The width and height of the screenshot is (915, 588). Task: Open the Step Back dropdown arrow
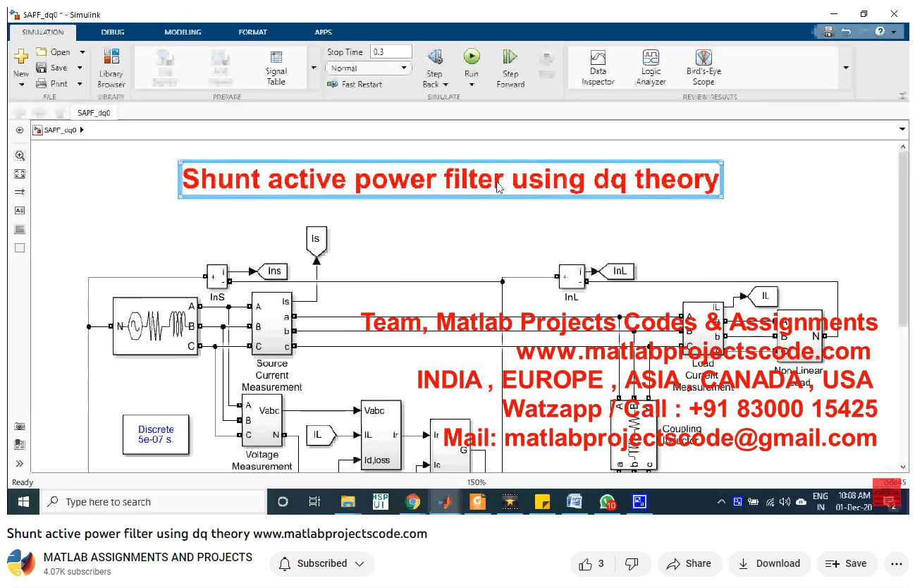[446, 85]
